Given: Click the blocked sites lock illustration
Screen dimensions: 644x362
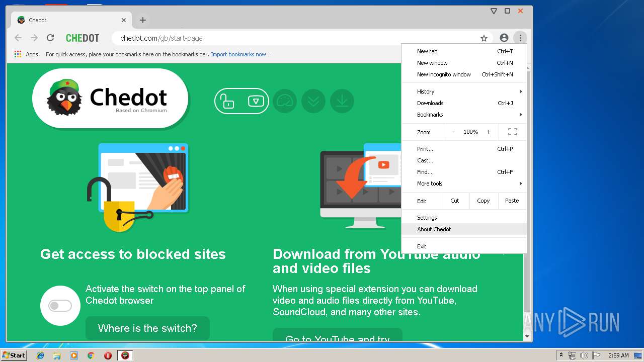Looking at the screenshot, I should coord(138,187).
